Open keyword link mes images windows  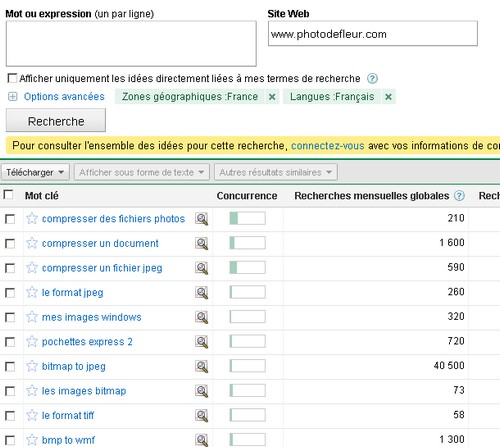(92, 317)
